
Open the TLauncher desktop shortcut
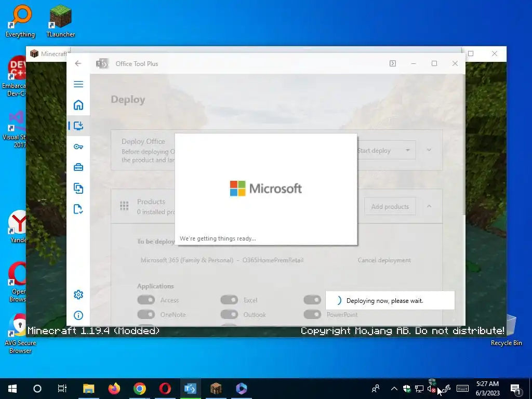click(60, 20)
